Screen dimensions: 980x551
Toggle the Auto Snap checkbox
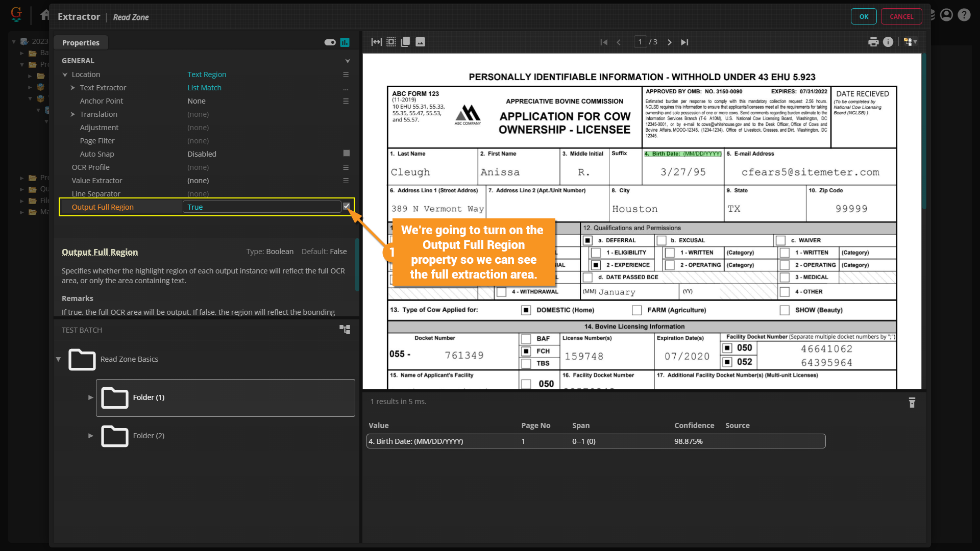click(x=347, y=154)
